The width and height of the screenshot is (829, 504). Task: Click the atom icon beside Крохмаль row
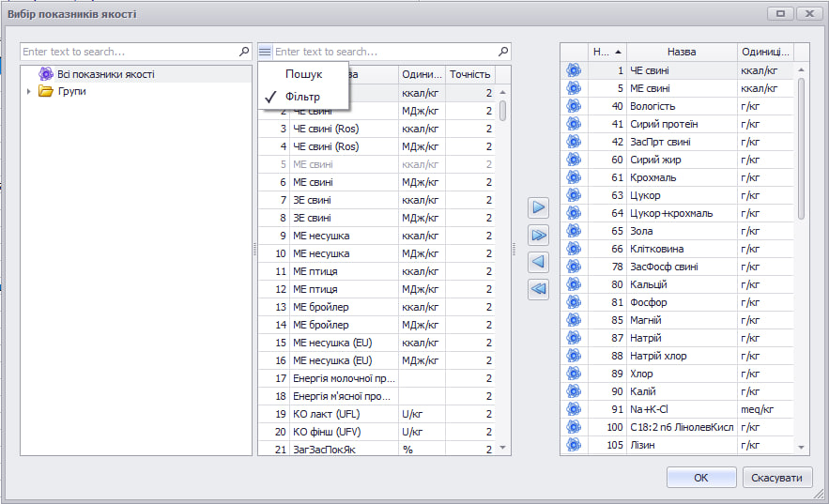tap(574, 177)
